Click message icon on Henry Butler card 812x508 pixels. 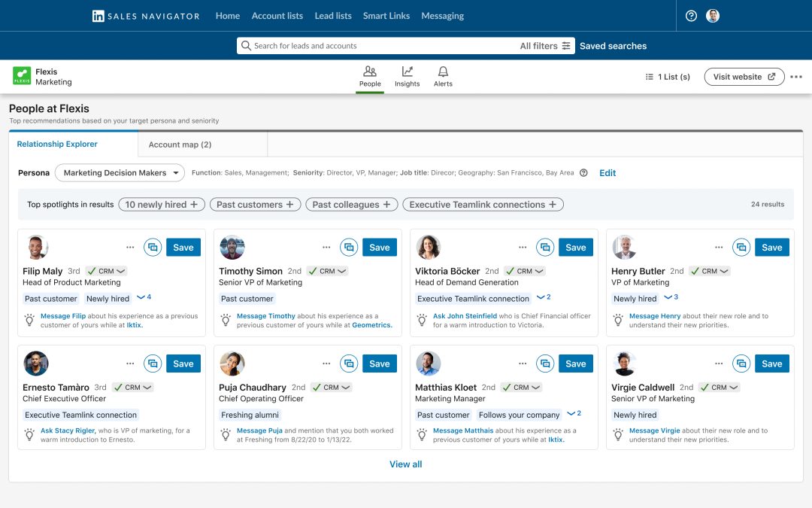(x=741, y=248)
